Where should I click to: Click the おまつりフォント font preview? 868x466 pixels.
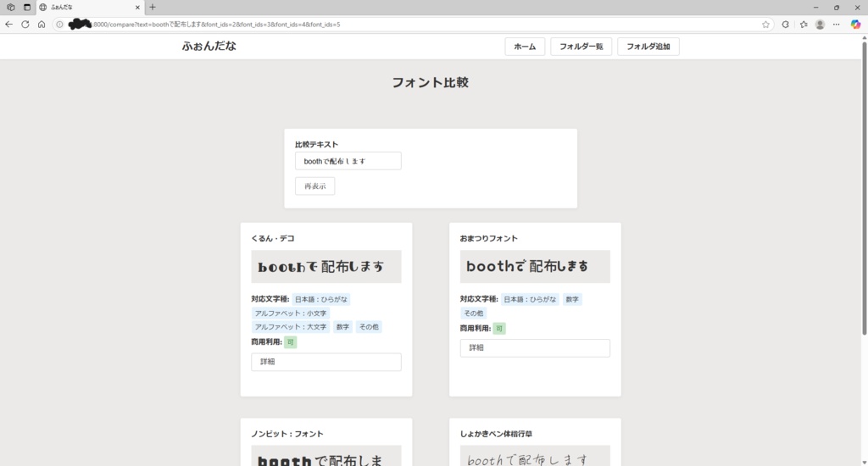pos(535,266)
